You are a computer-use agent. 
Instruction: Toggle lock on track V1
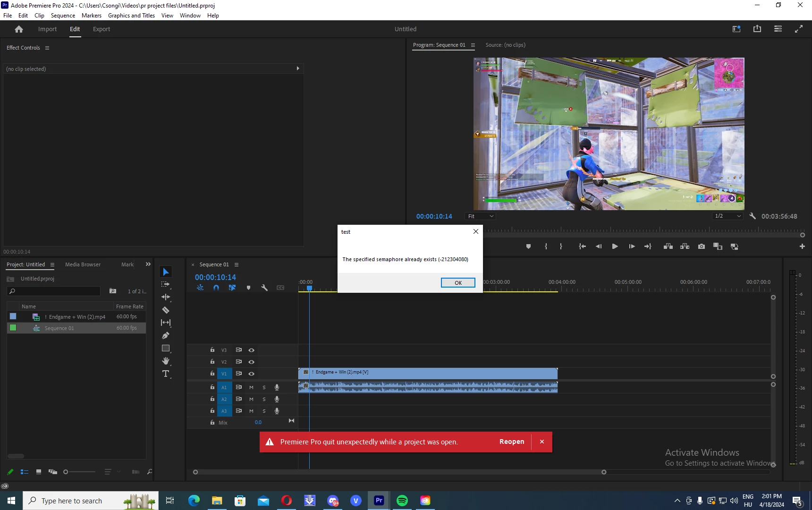pos(212,374)
